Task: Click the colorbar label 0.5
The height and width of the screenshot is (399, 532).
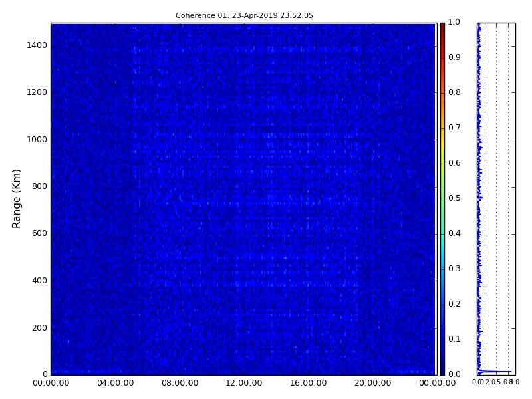Action: 454,198
